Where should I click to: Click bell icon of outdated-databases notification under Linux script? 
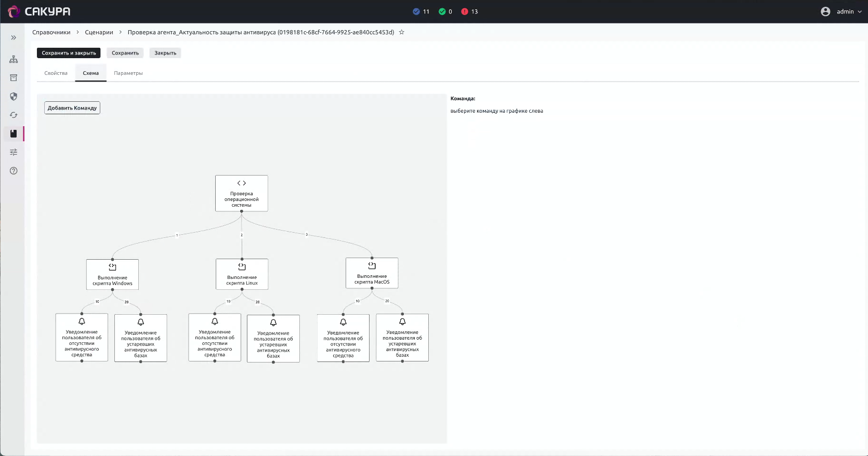[273, 323]
